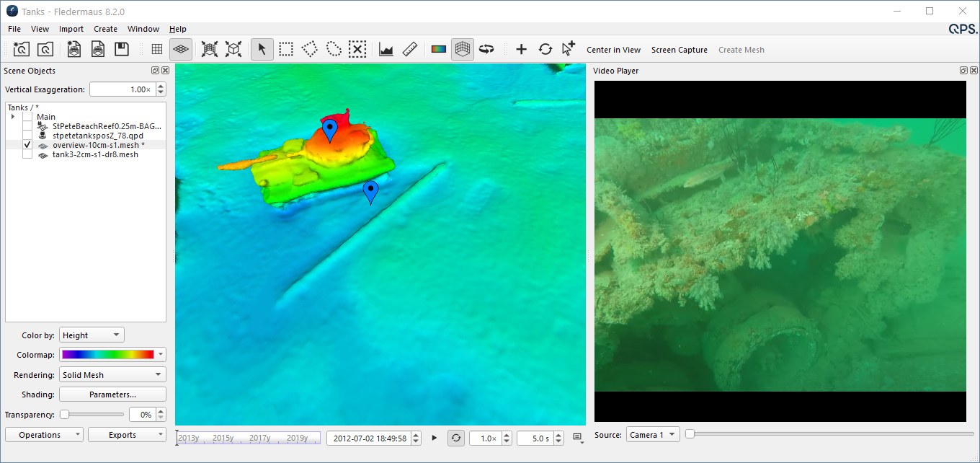Click the Transparency slider handle

click(64, 415)
